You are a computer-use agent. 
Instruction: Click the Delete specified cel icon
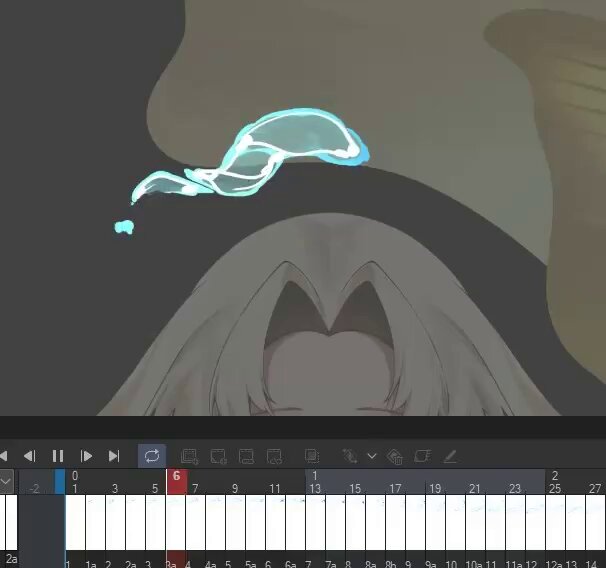point(274,456)
